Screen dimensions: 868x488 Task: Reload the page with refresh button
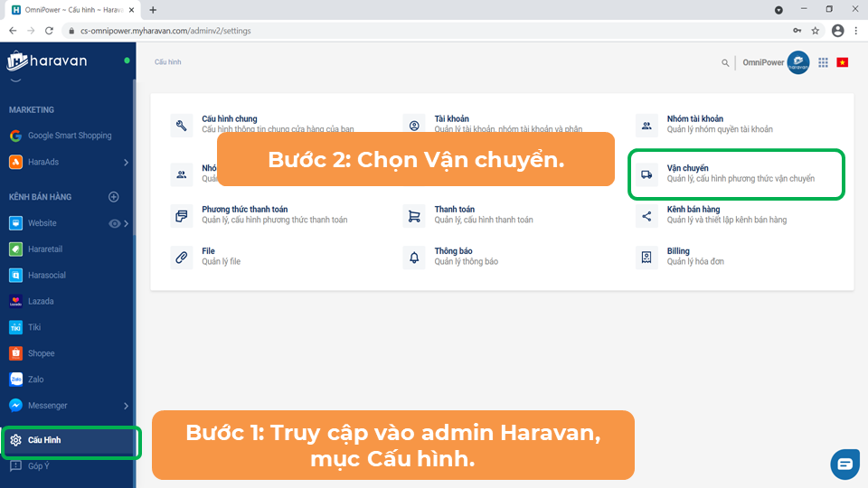click(x=49, y=31)
